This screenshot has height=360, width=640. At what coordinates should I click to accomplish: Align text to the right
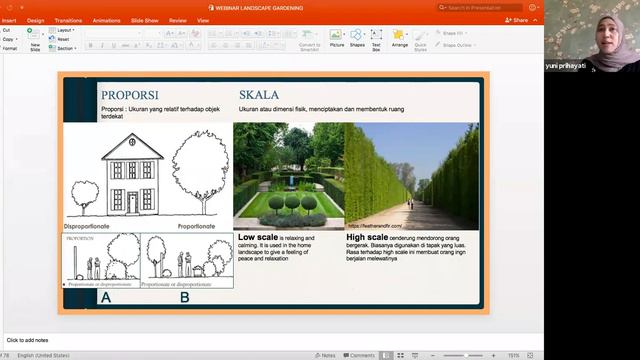[237, 46]
